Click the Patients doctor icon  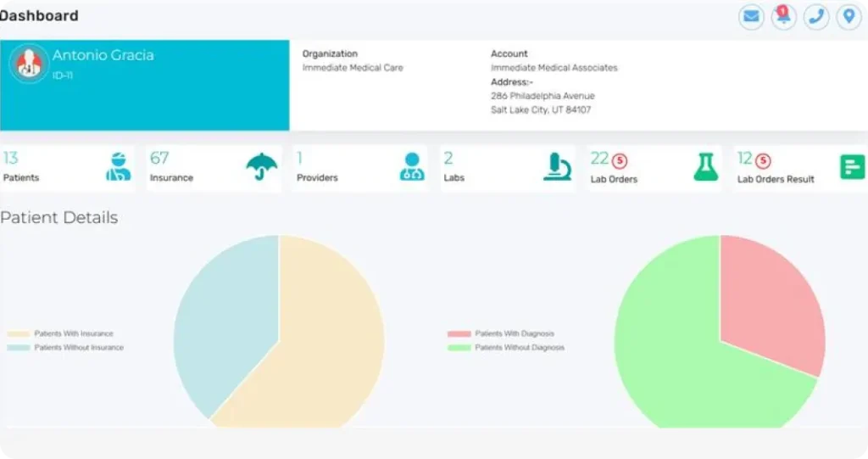pyautogui.click(x=119, y=166)
